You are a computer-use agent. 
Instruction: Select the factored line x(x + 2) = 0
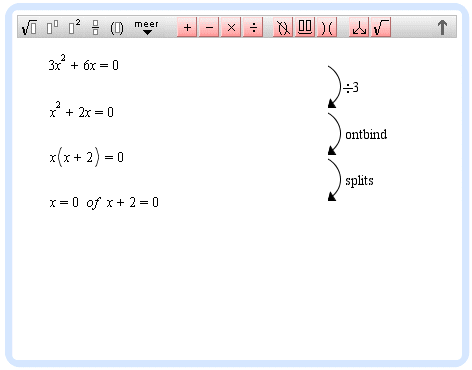[x=87, y=157]
